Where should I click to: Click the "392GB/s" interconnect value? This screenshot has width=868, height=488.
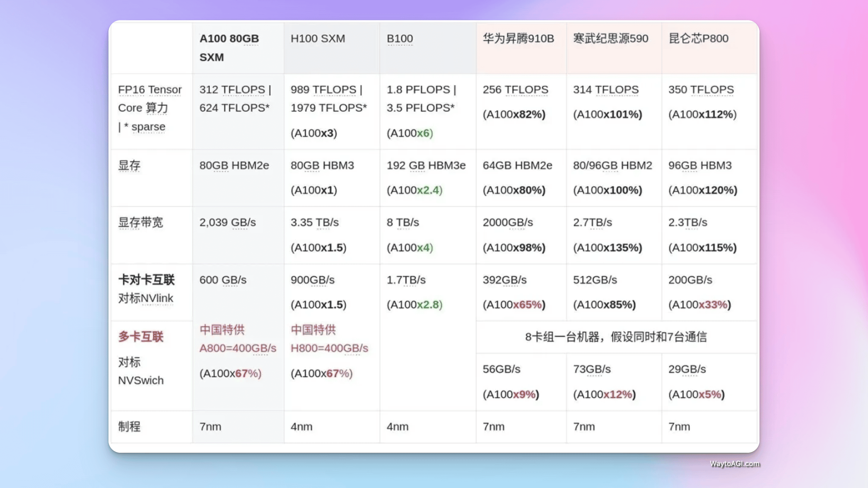point(505,280)
